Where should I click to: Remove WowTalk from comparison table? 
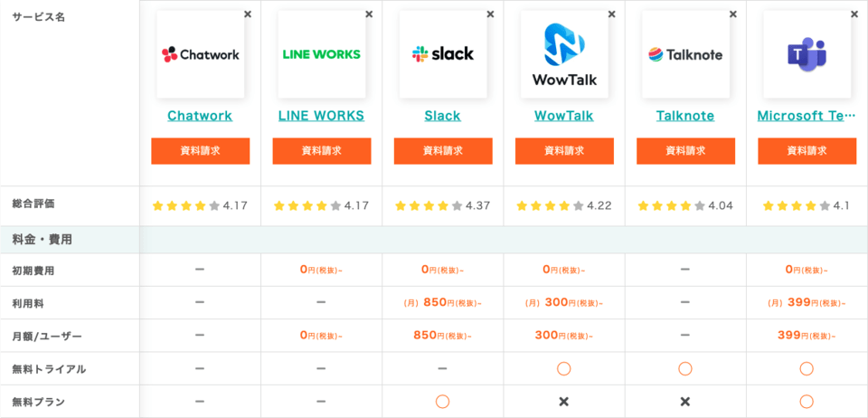(x=611, y=14)
